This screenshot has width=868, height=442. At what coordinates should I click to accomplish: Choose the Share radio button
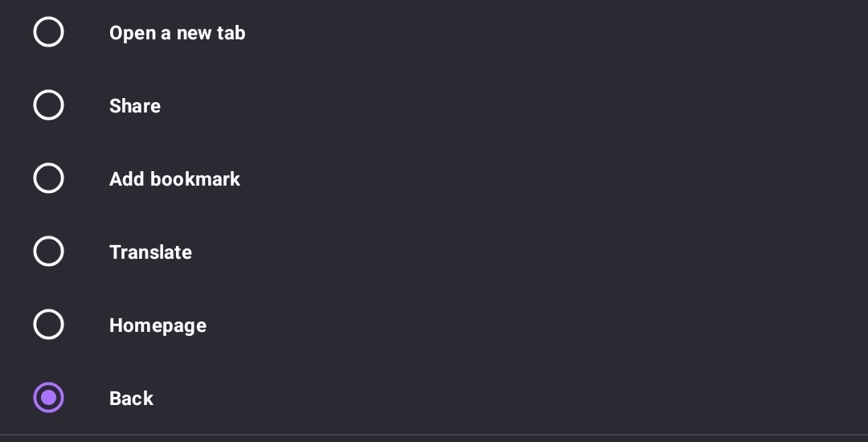[48, 105]
